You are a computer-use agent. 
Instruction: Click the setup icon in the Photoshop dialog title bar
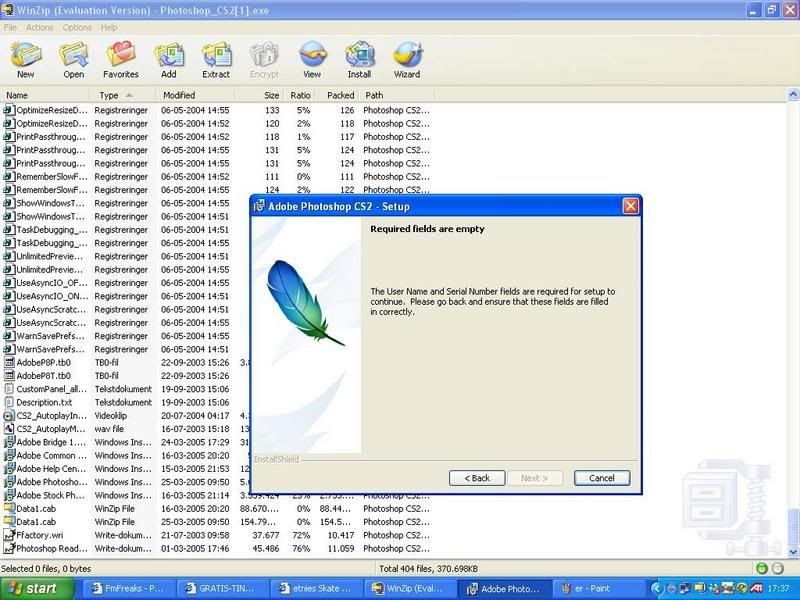(x=259, y=206)
